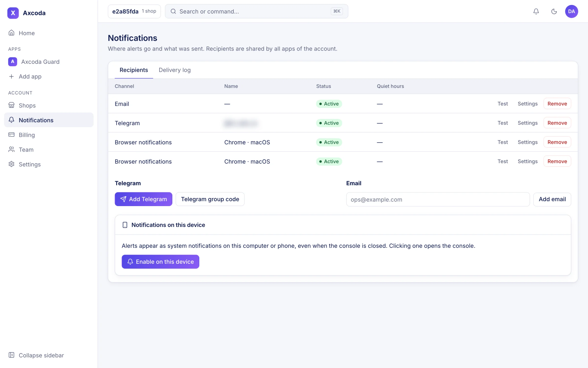
Task: Open Billing in the sidebar
Action: point(49,135)
